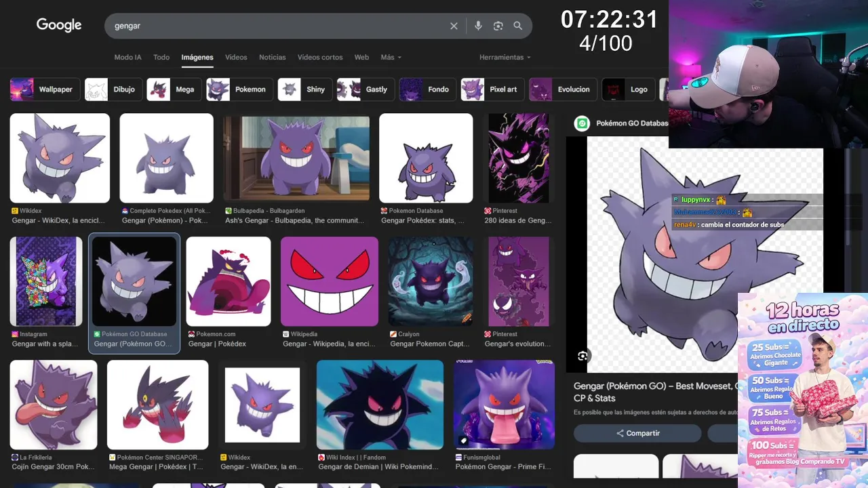Image resolution: width=868 pixels, height=488 pixels.
Task: Open search by image camera icon
Action: click(x=498, y=26)
